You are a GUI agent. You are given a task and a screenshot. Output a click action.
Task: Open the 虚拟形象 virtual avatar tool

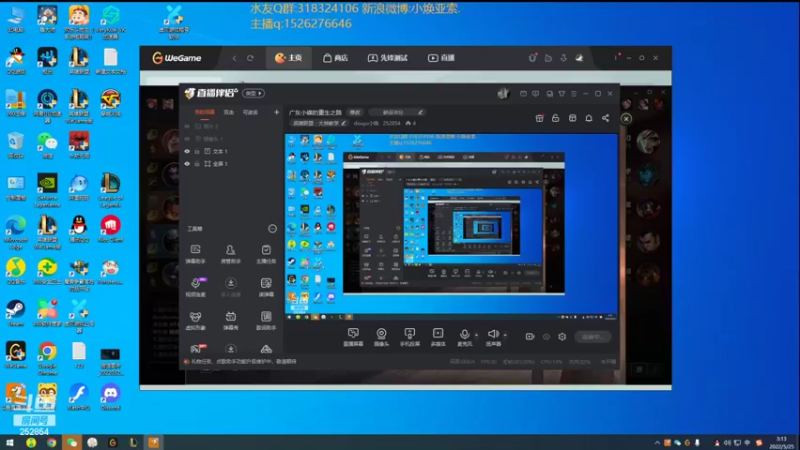[x=195, y=320]
